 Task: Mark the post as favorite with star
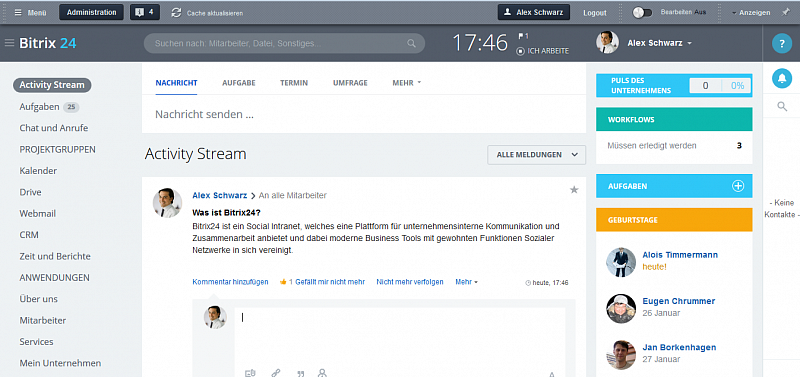tap(574, 190)
